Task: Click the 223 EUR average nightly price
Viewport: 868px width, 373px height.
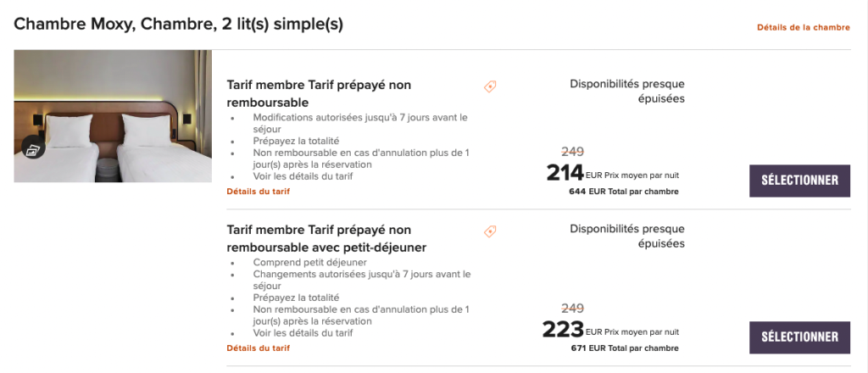Action: tap(563, 330)
